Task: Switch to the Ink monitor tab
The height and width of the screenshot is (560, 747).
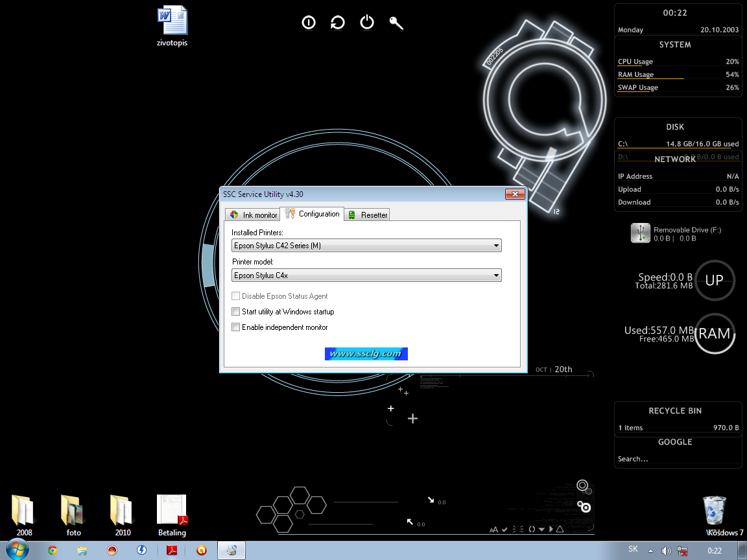Action: [x=252, y=215]
